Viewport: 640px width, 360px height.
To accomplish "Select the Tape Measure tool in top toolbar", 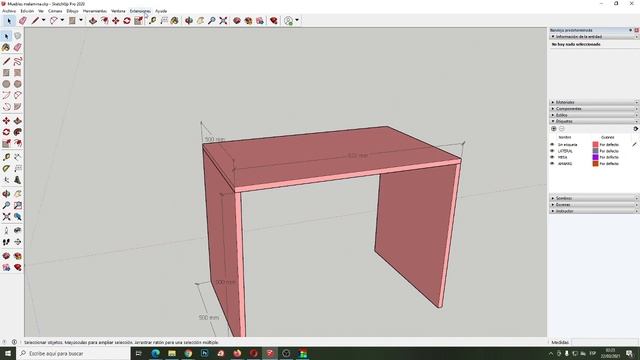I will 153,20.
